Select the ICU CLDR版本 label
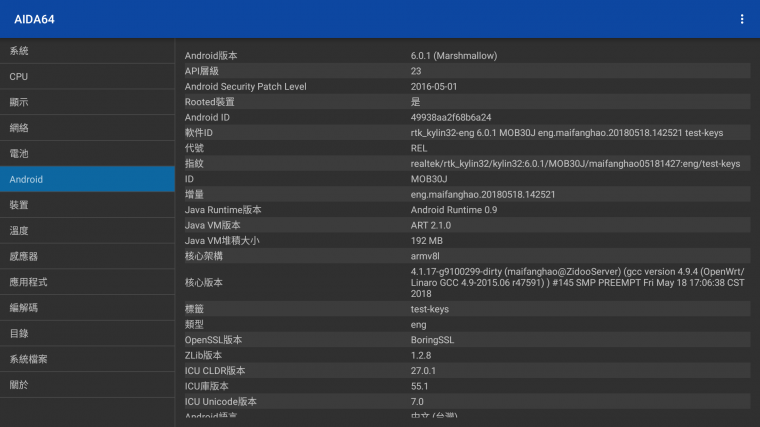The image size is (760, 427). (x=215, y=371)
